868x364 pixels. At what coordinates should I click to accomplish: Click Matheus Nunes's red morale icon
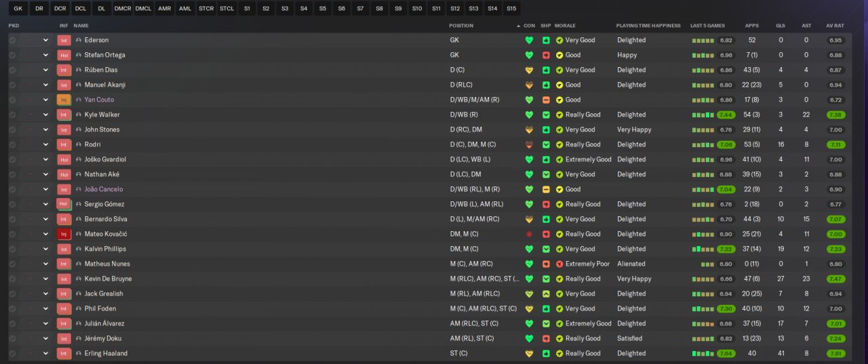559,264
